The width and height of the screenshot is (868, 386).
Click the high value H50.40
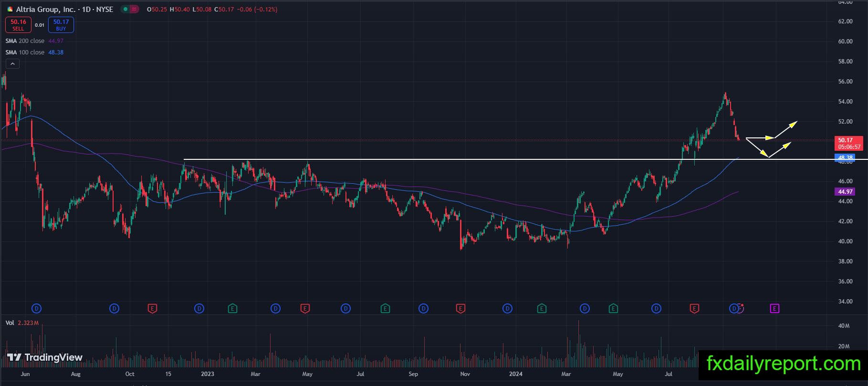point(180,10)
